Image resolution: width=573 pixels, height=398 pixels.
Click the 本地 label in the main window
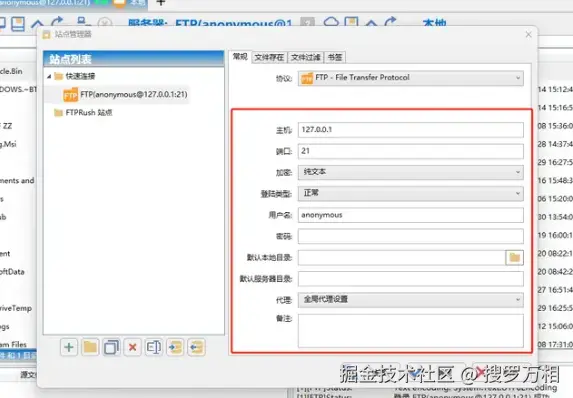pos(435,24)
